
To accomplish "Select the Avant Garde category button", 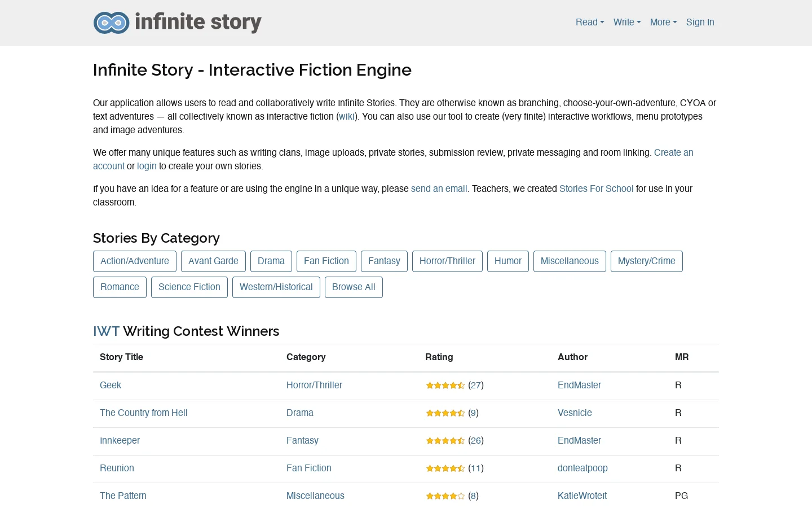I will [x=213, y=261].
